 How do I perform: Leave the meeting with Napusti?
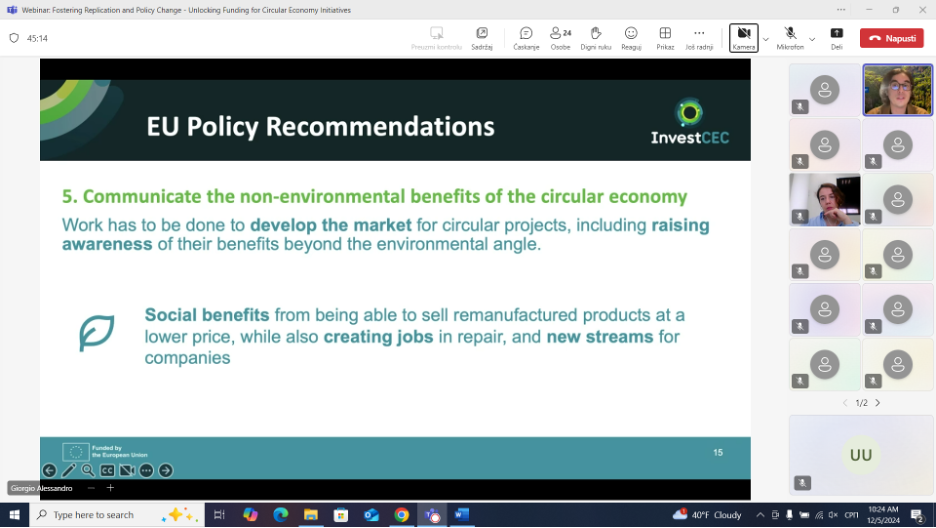coord(891,38)
